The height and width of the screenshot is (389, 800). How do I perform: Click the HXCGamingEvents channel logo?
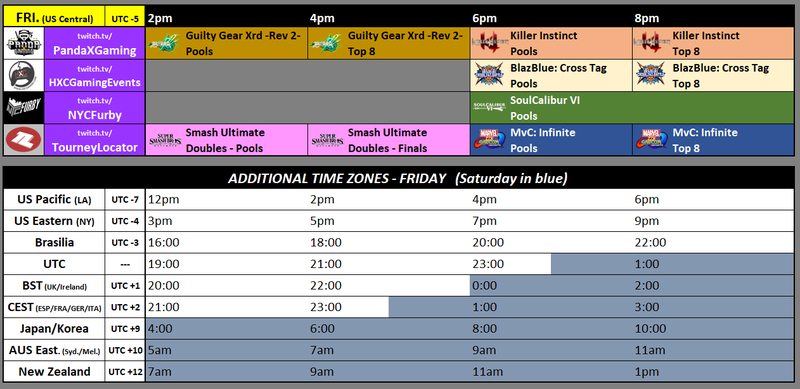click(x=24, y=76)
